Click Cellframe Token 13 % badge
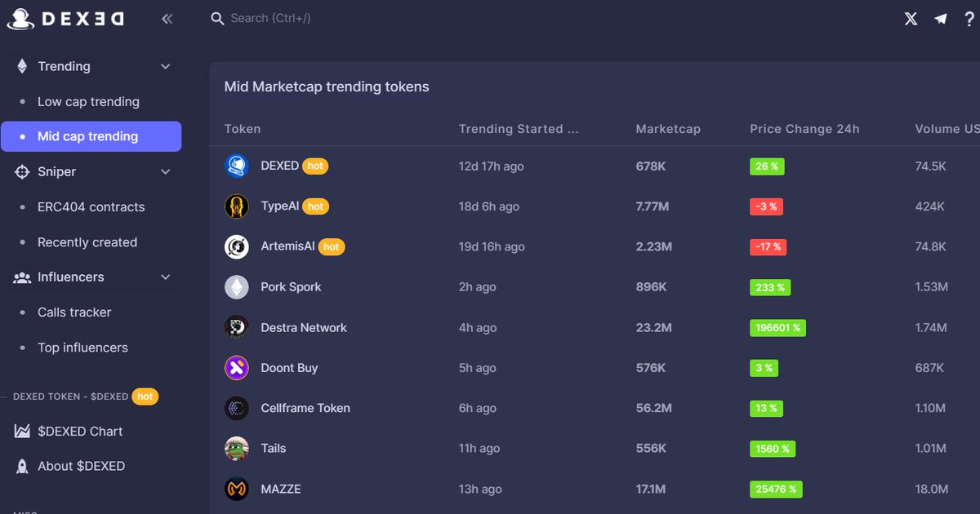The width and height of the screenshot is (980, 514). pyautogui.click(x=767, y=408)
